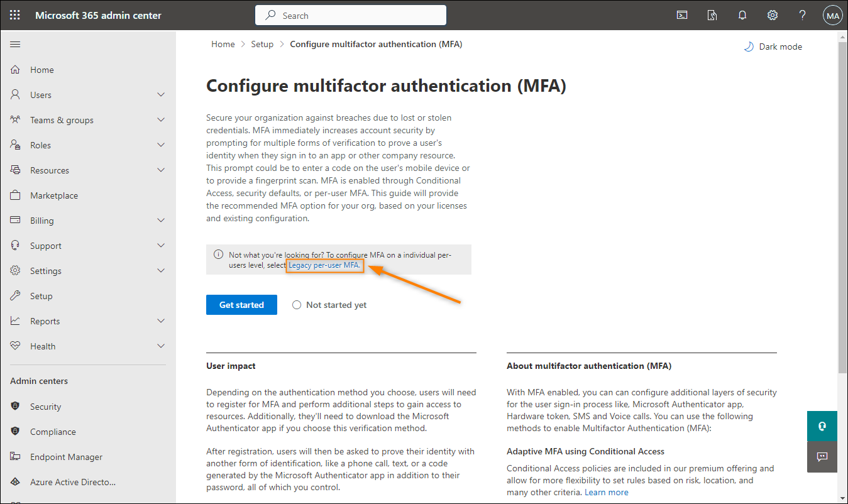Expand the Teams & groups chevron
Screen dimensions: 848x504
pos(161,120)
